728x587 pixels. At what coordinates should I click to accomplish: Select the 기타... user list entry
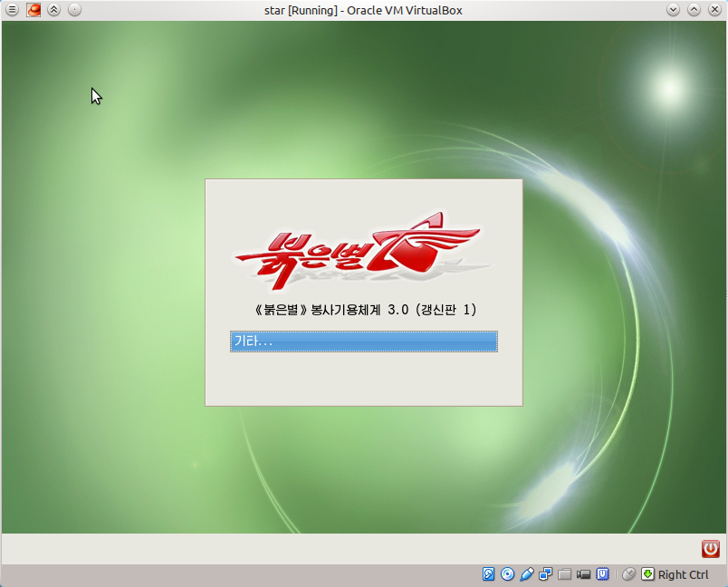364,342
